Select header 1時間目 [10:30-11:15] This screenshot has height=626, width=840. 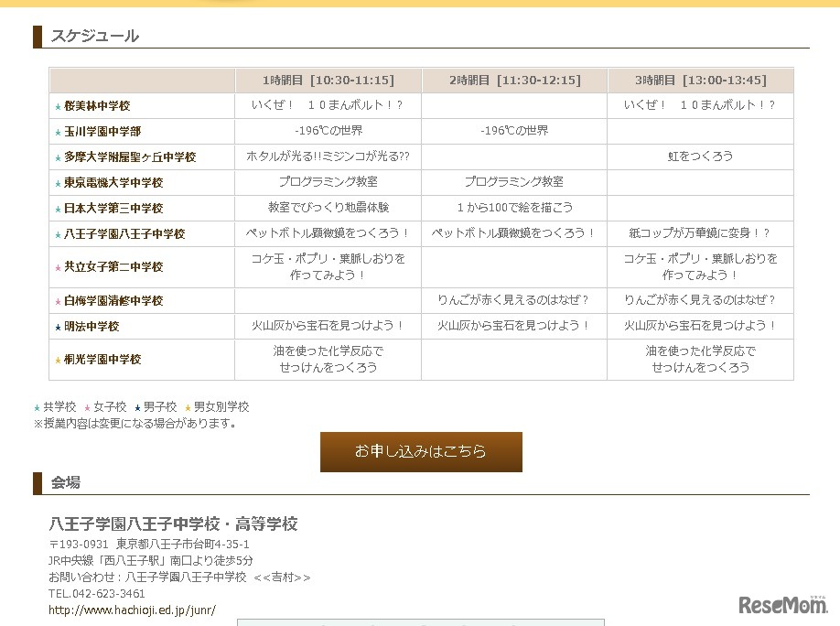point(328,81)
